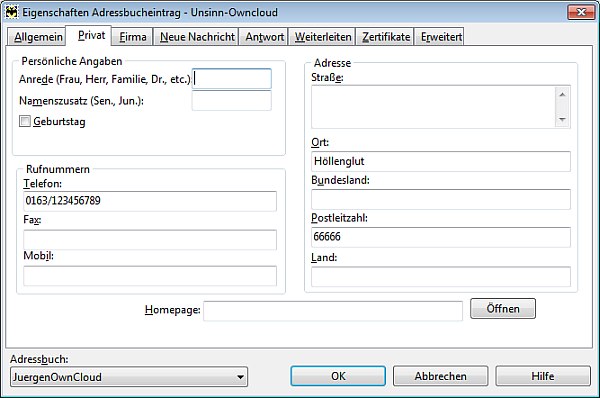Open the Erweitert tab
Image resolution: width=600 pixels, height=398 pixels.
[x=440, y=37]
